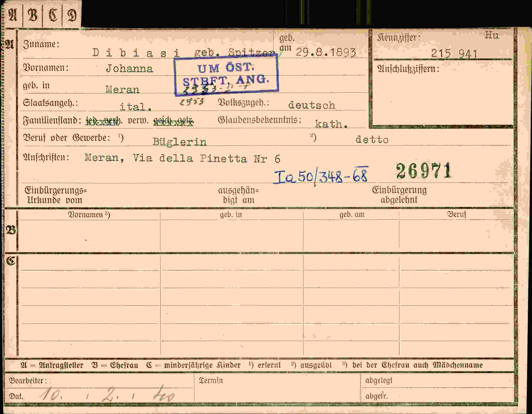Click the Volkszugeh. value 'deutsch'
Viewport: 532px width, 414px height.
(312, 105)
